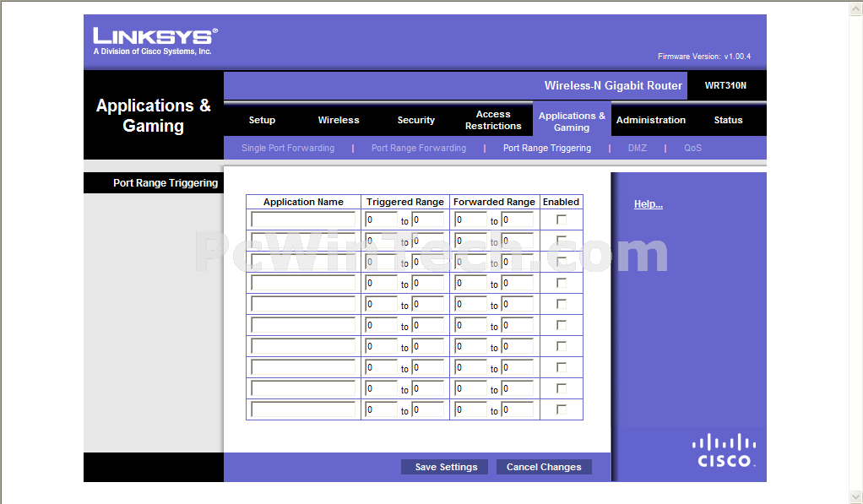
Task: Click the second row's Application Name field
Action: point(303,241)
